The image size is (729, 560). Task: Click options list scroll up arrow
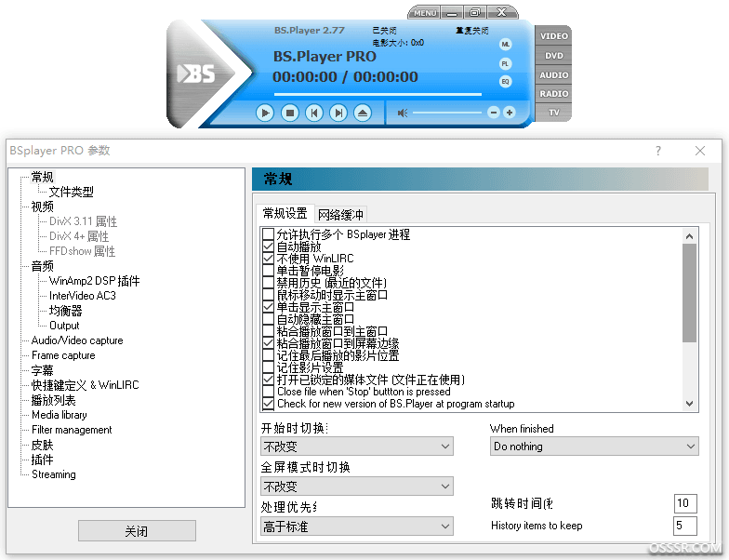pos(690,236)
